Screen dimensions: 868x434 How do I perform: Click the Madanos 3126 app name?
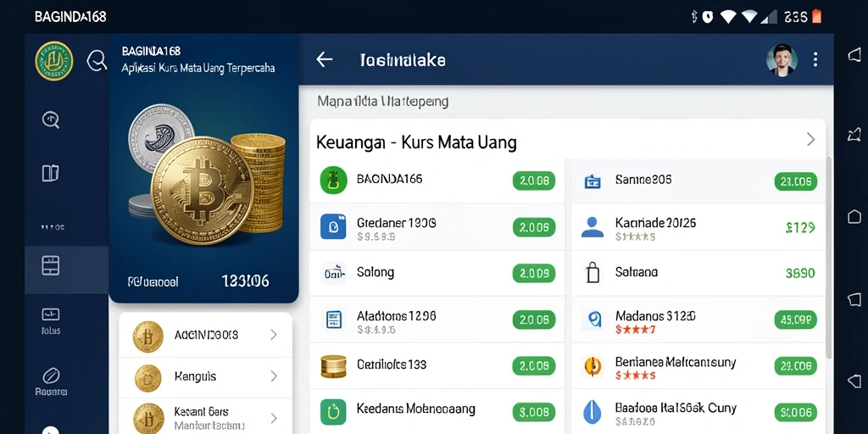coord(655,316)
